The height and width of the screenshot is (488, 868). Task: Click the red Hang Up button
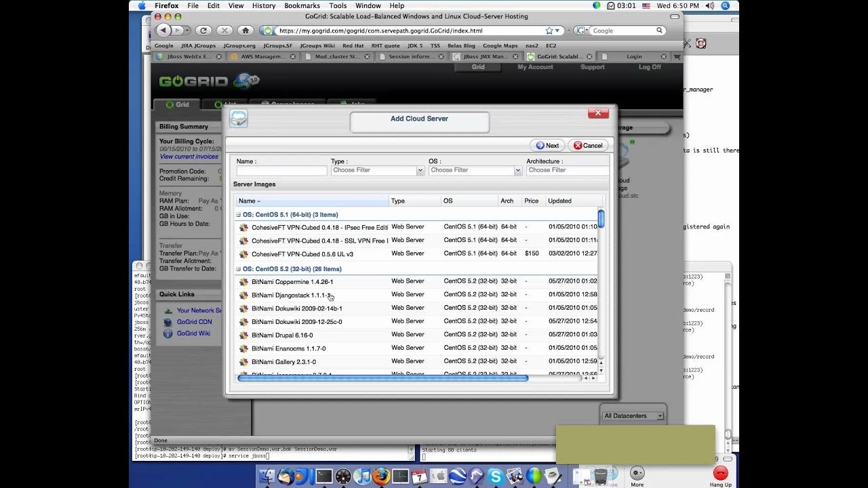coord(720,474)
